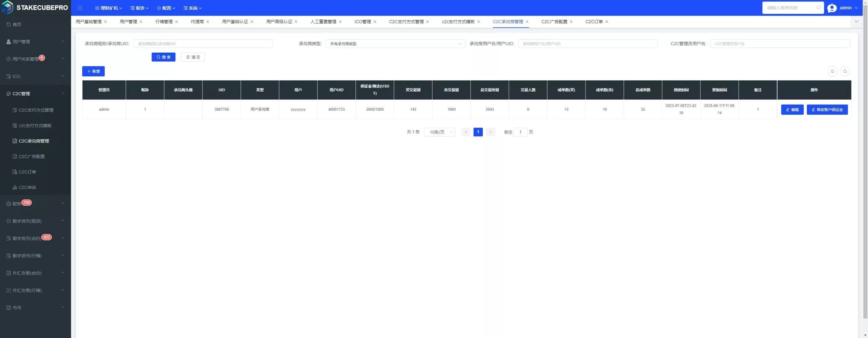
Task: Close the c2c支付方式模板 tab
Action: coord(478,22)
